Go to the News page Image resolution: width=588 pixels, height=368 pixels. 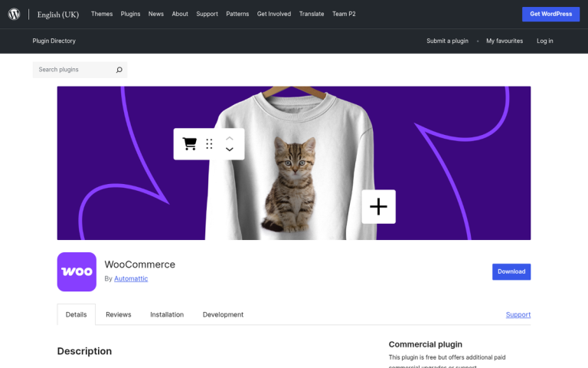coord(156,14)
